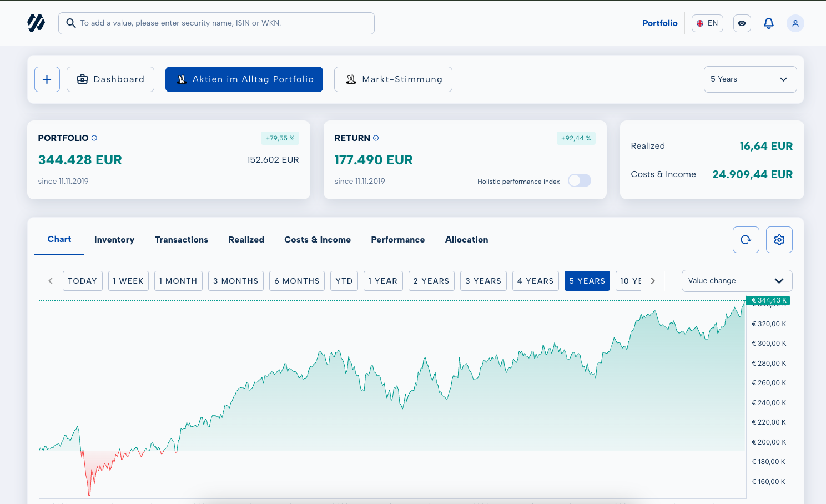Open notifications bell icon

tap(768, 23)
